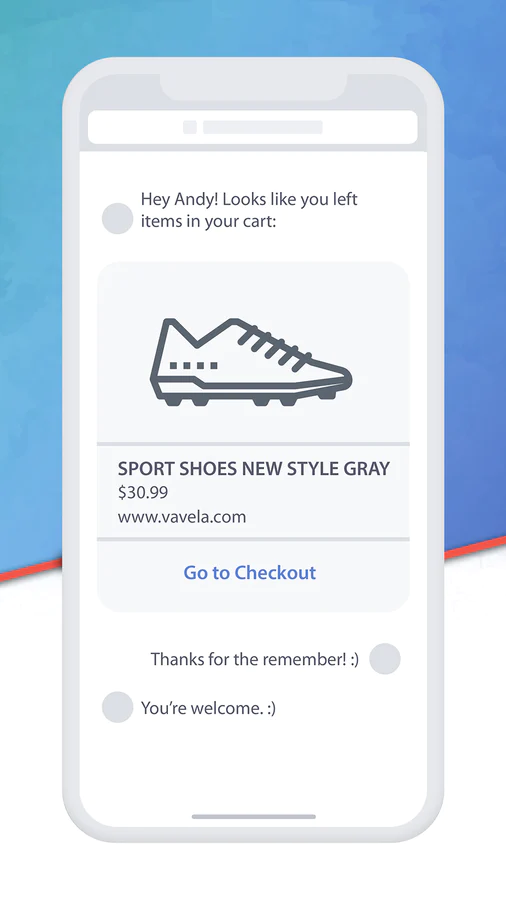Tap the home indicator bar at phone bottom
Viewport: 506px width, 900px height.
[x=254, y=816]
